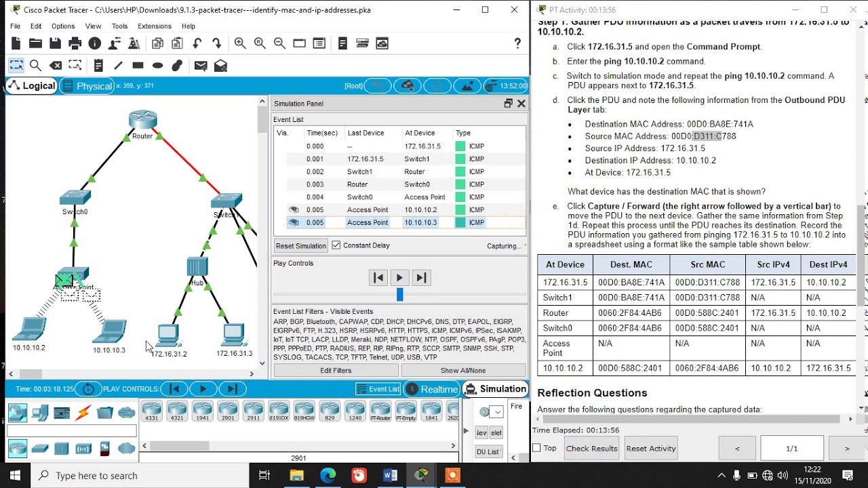The width and height of the screenshot is (868, 488).
Task: Toggle the Top checkbox in PT Activity
Action: pyautogui.click(x=536, y=448)
